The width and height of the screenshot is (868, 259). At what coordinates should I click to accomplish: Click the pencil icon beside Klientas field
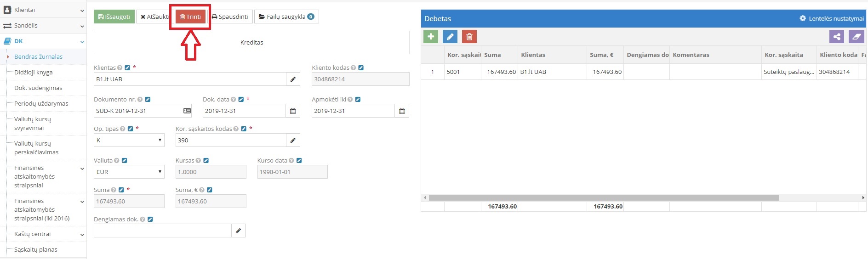pos(293,79)
